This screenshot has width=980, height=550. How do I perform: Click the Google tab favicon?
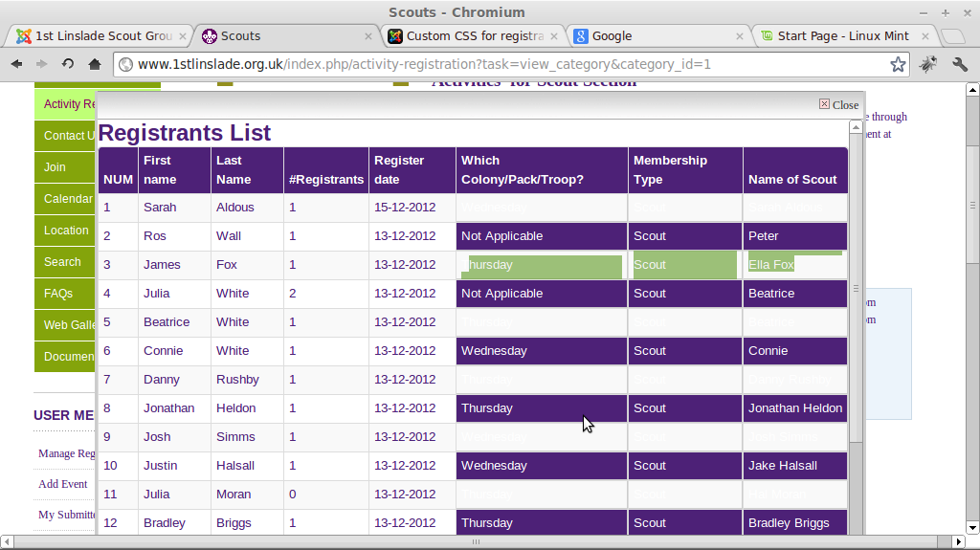pyautogui.click(x=581, y=36)
